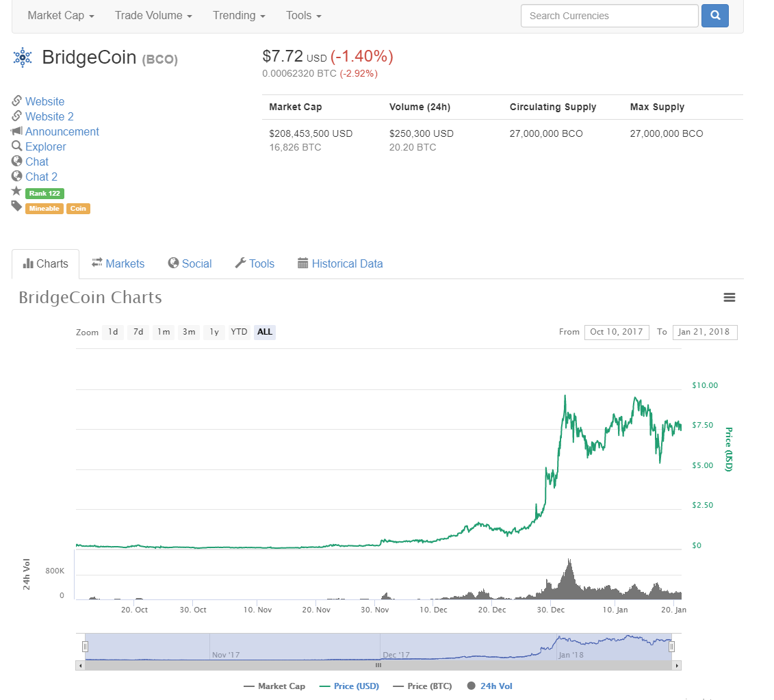
Task: Click the star icon beside Rank 122
Action: [17, 192]
